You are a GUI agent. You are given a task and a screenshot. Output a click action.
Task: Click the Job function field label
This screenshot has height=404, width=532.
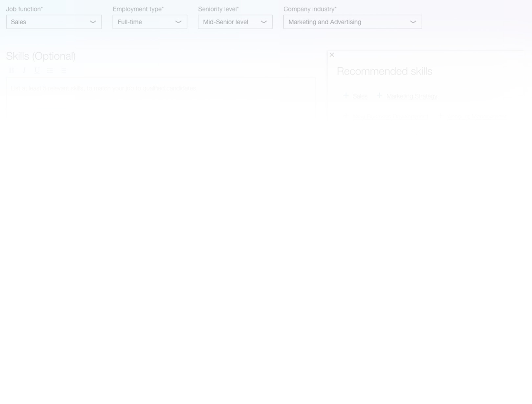tap(24, 9)
